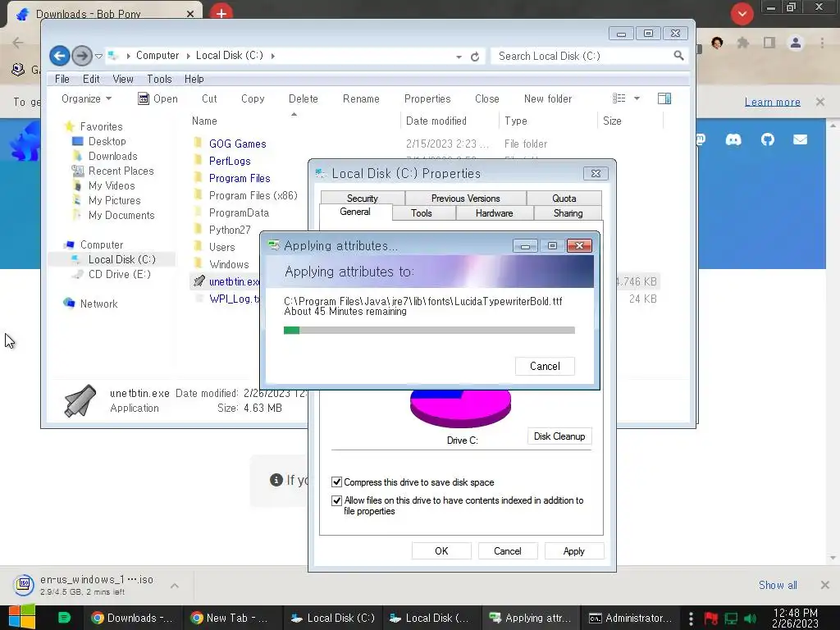Switch to the Hardware tab
Screen dimensions: 840x630
click(x=494, y=213)
